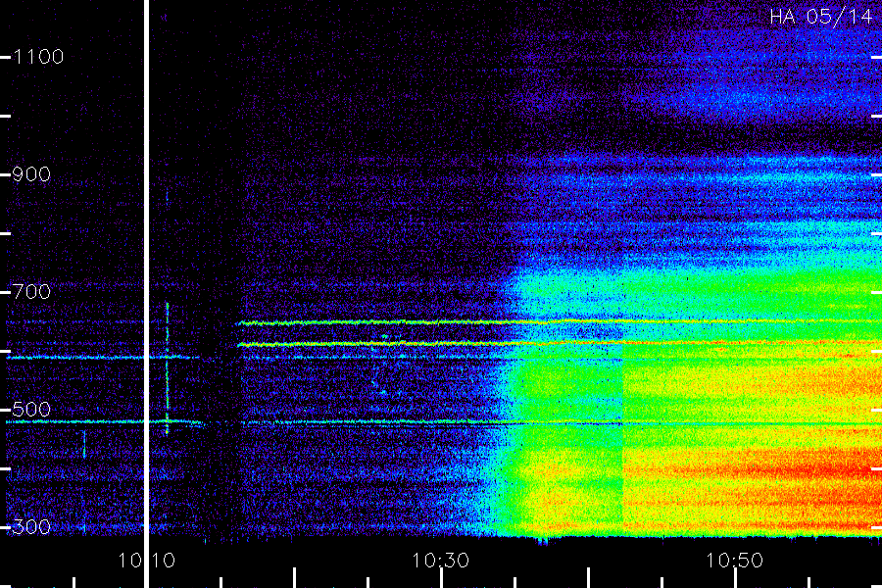Click the 10:30 time axis label
882x588 pixels.
click(x=440, y=561)
